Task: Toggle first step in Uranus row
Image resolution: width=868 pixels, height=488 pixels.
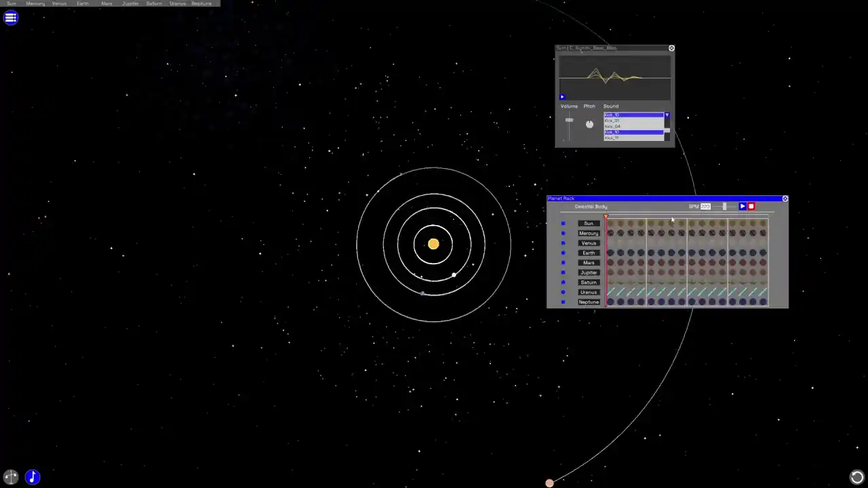Action: (610, 291)
